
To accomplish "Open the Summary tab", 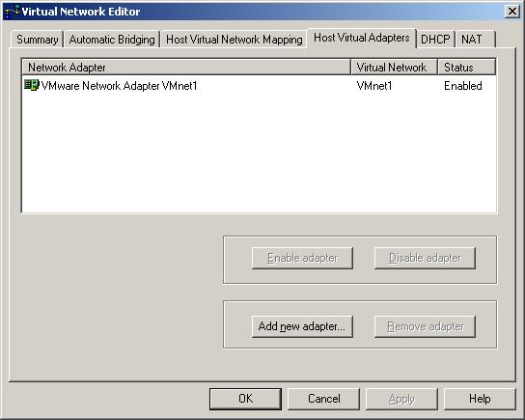I will [38, 40].
